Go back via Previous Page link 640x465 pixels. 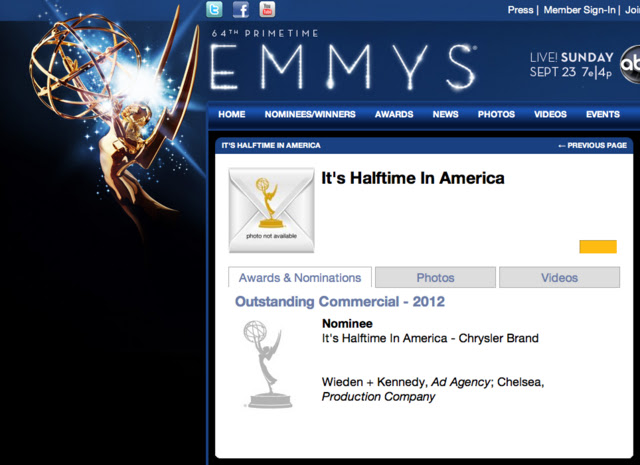[592, 145]
